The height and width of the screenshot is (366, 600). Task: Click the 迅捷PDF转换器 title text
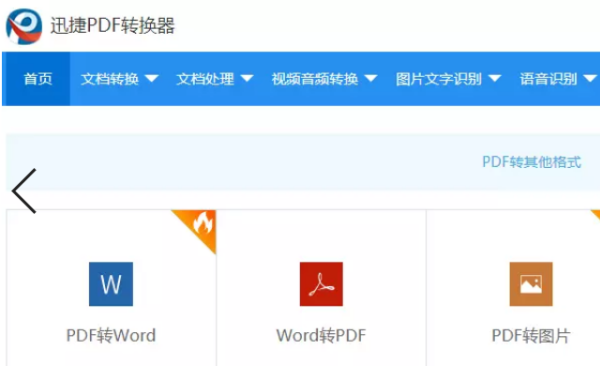point(112,26)
